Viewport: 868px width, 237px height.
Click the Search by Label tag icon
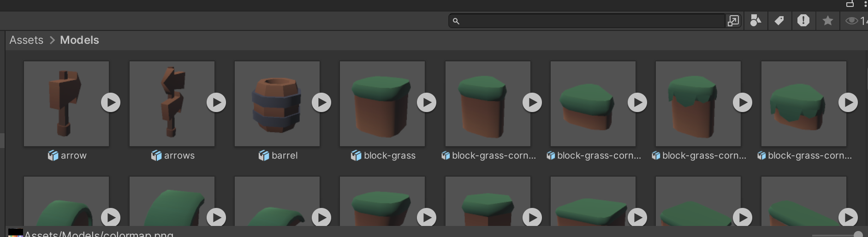click(779, 21)
